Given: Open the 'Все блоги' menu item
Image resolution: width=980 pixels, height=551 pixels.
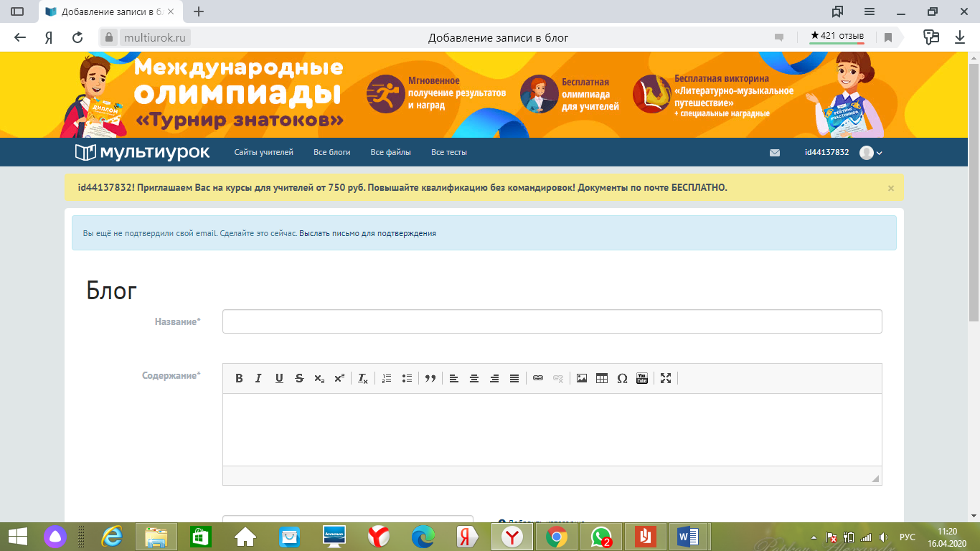Looking at the screenshot, I should (331, 152).
